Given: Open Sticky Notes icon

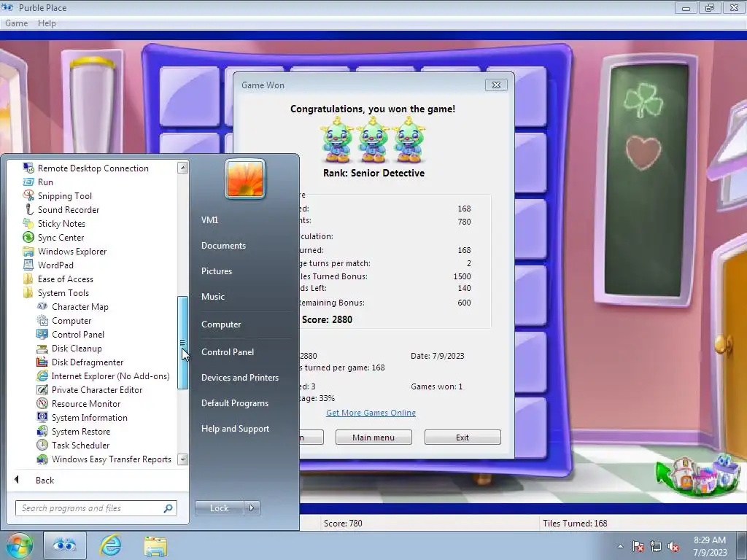Looking at the screenshot, I should tap(28, 223).
